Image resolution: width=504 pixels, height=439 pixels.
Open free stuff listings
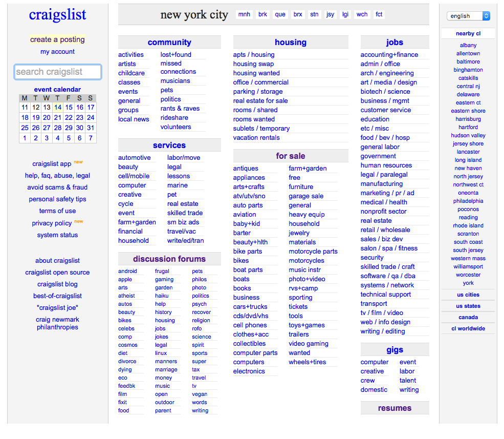tap(294, 178)
